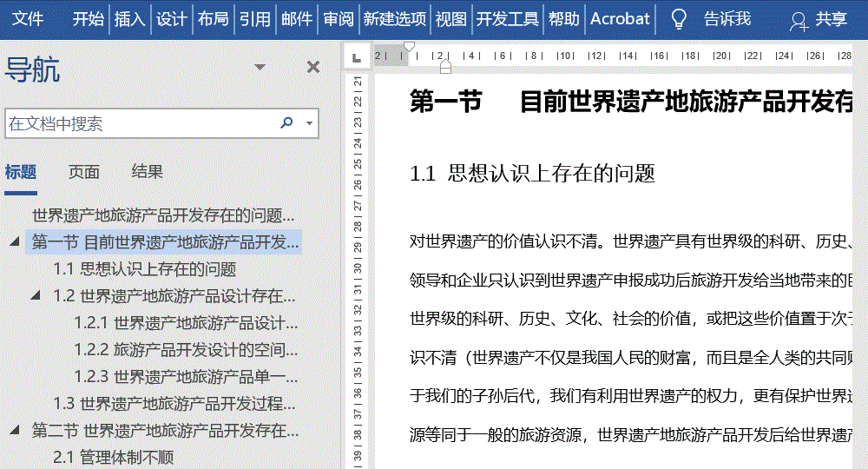868x469 pixels.
Task: Go to heading 1.2 世界遗产地旅游产品设计存在
Action: [174, 295]
